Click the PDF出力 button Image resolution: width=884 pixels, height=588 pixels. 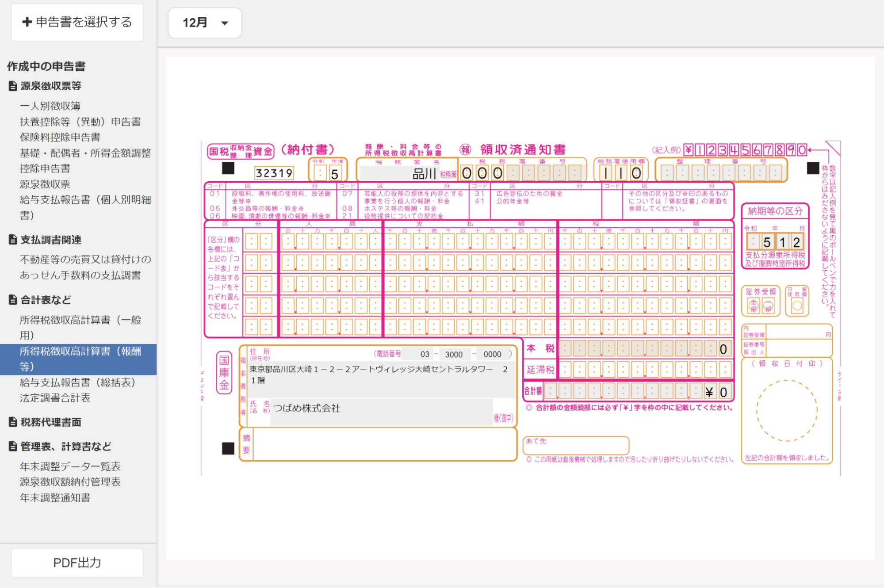click(x=77, y=563)
